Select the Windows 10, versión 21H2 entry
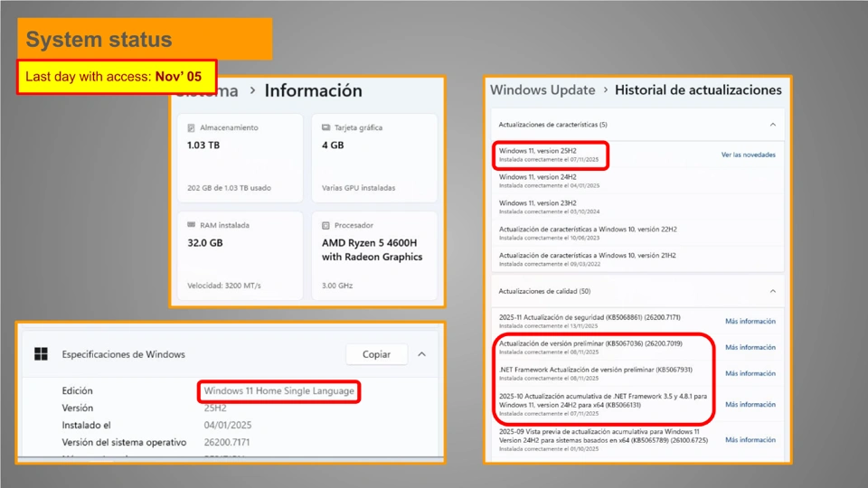 [x=637, y=259]
